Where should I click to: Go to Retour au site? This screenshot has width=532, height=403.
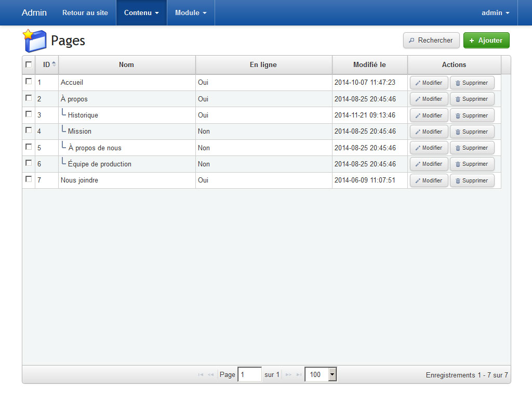click(x=85, y=12)
